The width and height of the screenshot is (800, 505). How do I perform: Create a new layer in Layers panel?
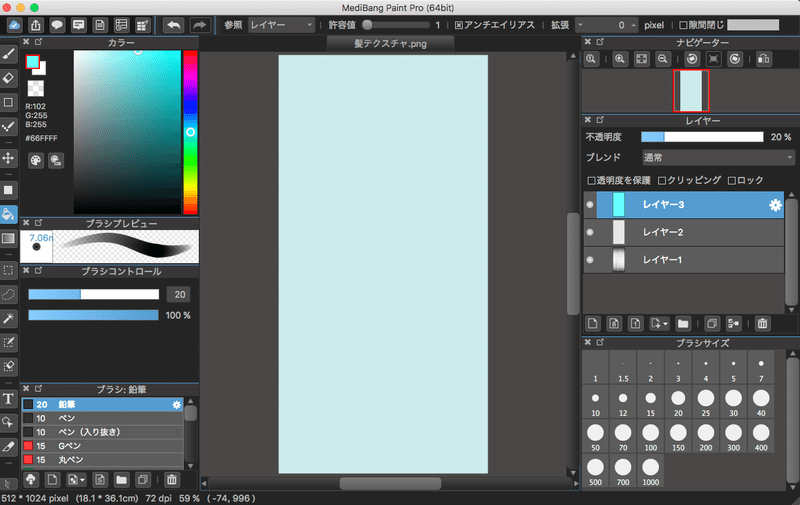(x=593, y=323)
